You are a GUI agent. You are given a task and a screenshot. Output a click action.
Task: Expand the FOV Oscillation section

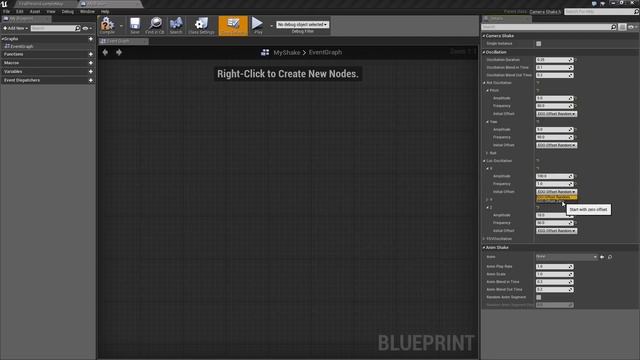click(x=484, y=239)
